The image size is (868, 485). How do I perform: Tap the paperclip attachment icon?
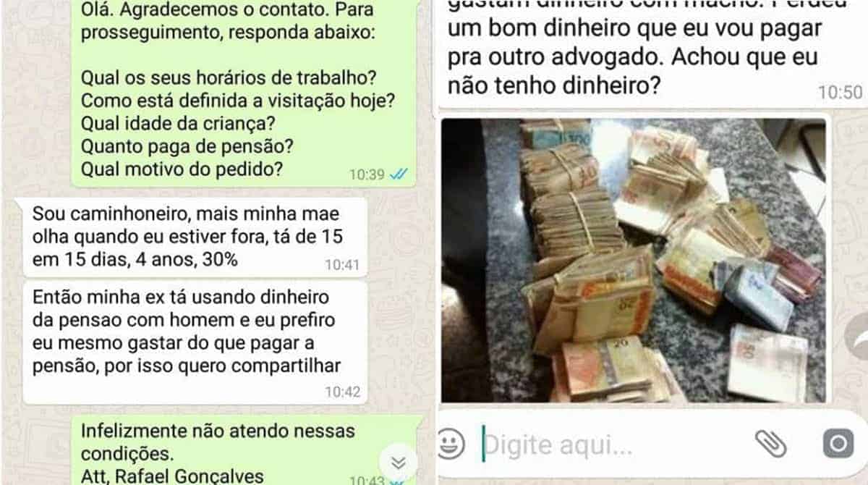(770, 443)
